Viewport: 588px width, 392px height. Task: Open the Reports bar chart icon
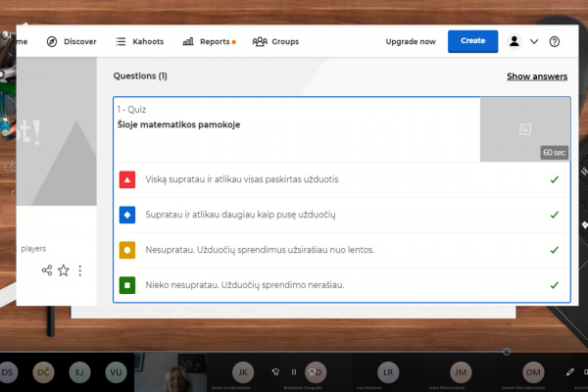188,41
